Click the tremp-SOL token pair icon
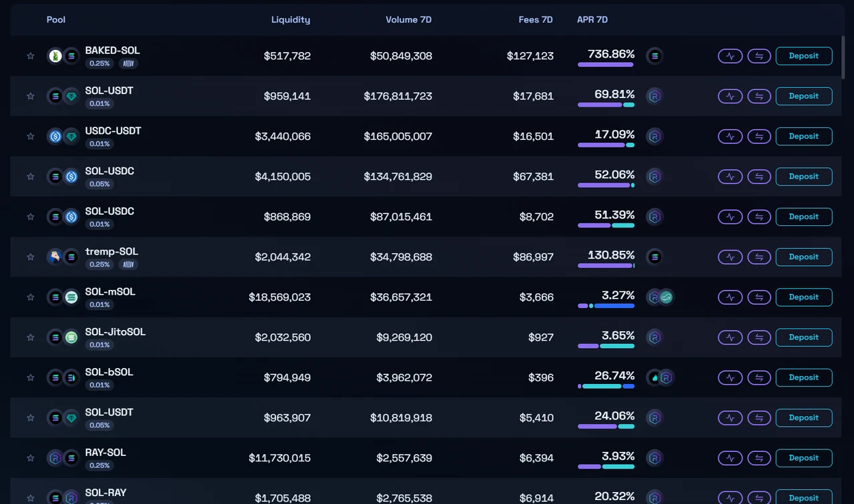Screen dimensions: 854x504 (x=63, y=257)
